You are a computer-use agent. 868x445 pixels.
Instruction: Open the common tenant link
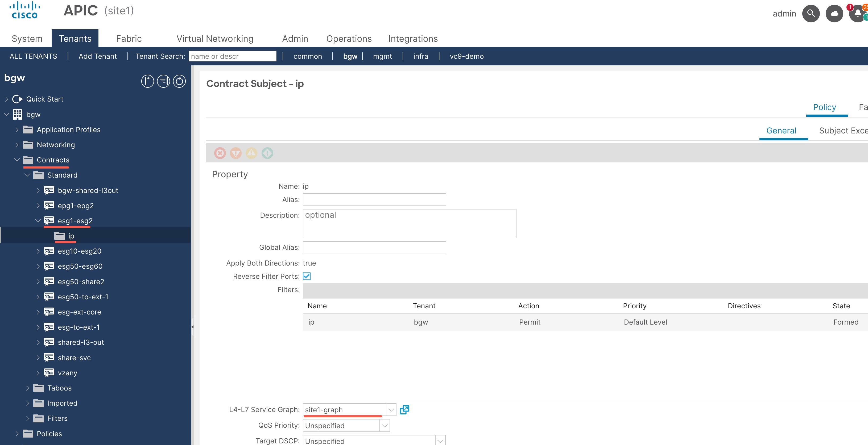(x=308, y=56)
